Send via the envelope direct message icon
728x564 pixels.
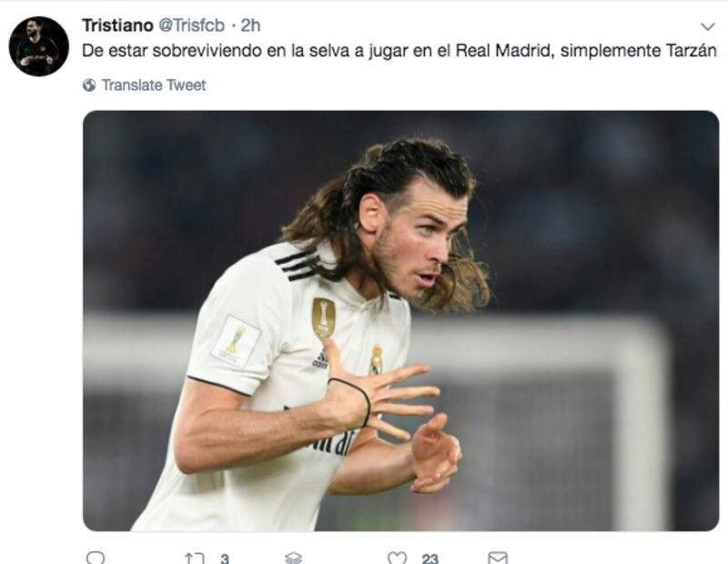498,558
